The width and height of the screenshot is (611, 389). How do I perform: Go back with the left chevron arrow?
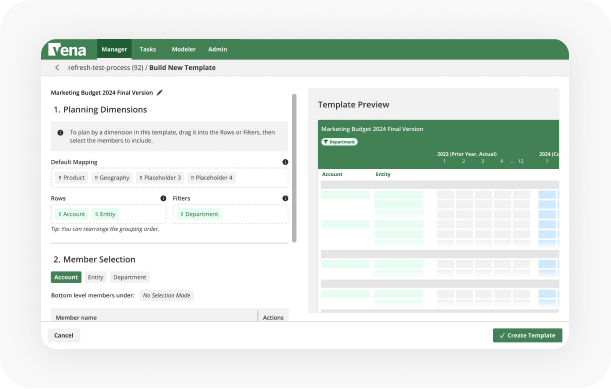(57, 67)
